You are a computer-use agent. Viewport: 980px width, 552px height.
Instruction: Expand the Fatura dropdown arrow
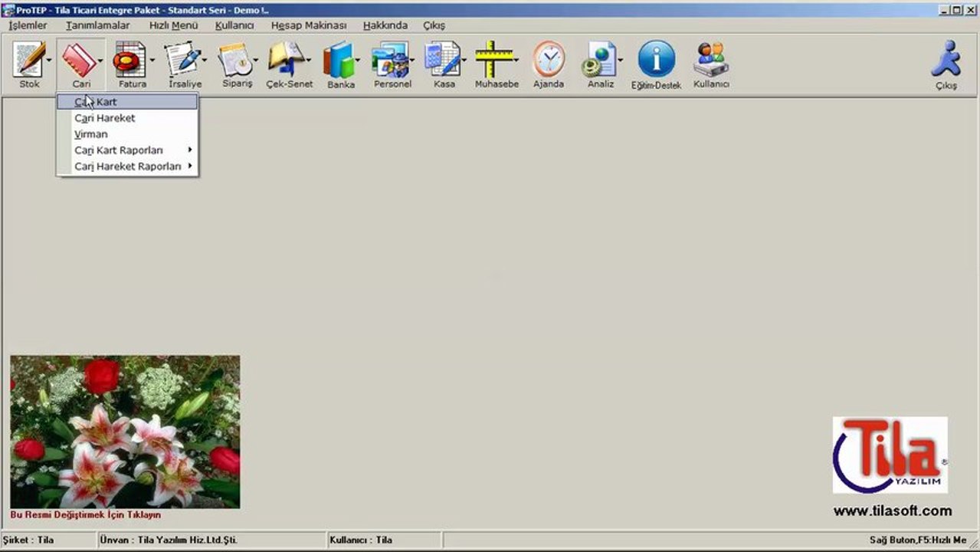pos(152,60)
